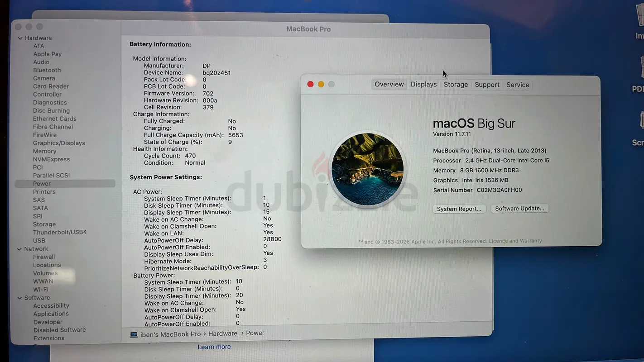Viewport: 644px width, 362px height.
Task: Select SPI in the sidebar
Action: (x=38, y=216)
